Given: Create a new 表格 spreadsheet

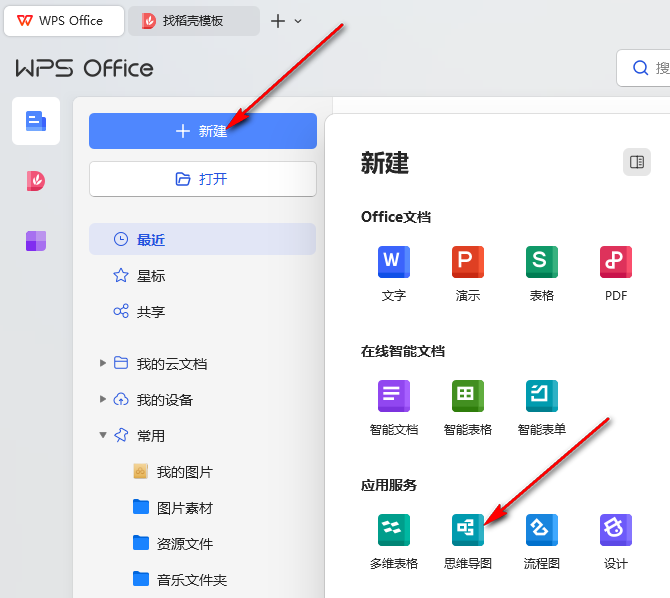Looking at the screenshot, I should pos(541,273).
